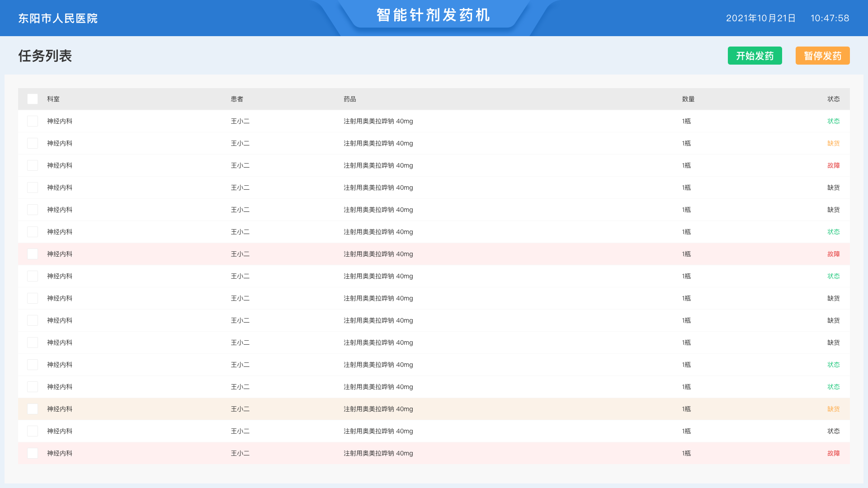The width and height of the screenshot is (868, 488).
Task: Check the first task row's checkbox
Action: 33,121
